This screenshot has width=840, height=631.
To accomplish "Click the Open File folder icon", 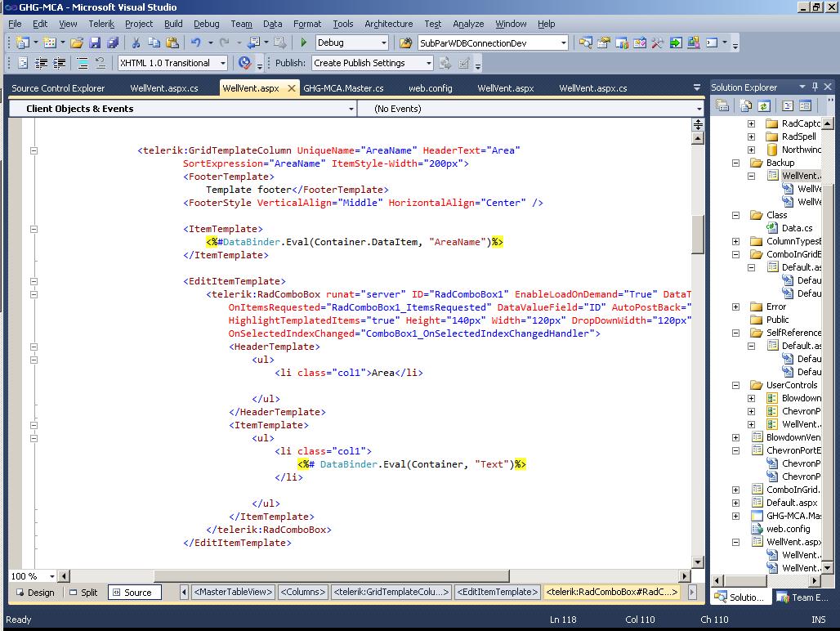I will (x=77, y=43).
